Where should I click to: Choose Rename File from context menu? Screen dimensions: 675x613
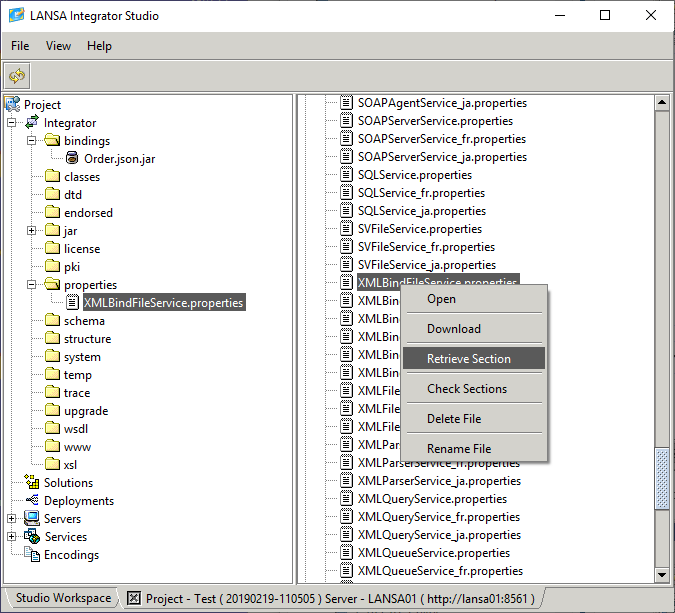coord(474,449)
